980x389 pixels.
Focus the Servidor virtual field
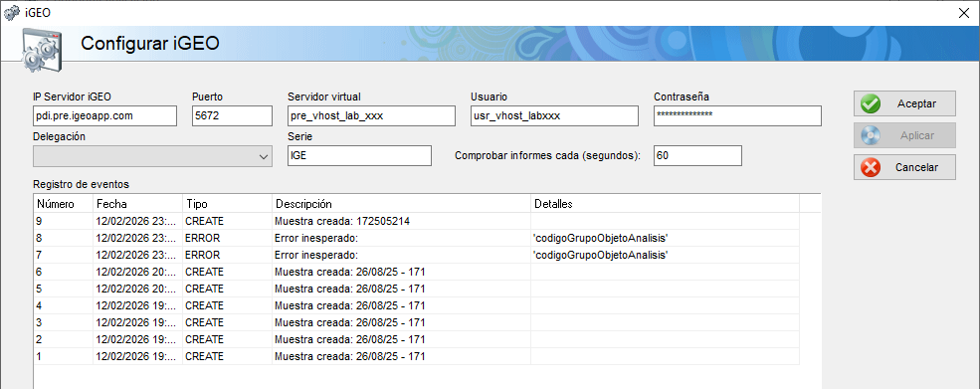371,115
